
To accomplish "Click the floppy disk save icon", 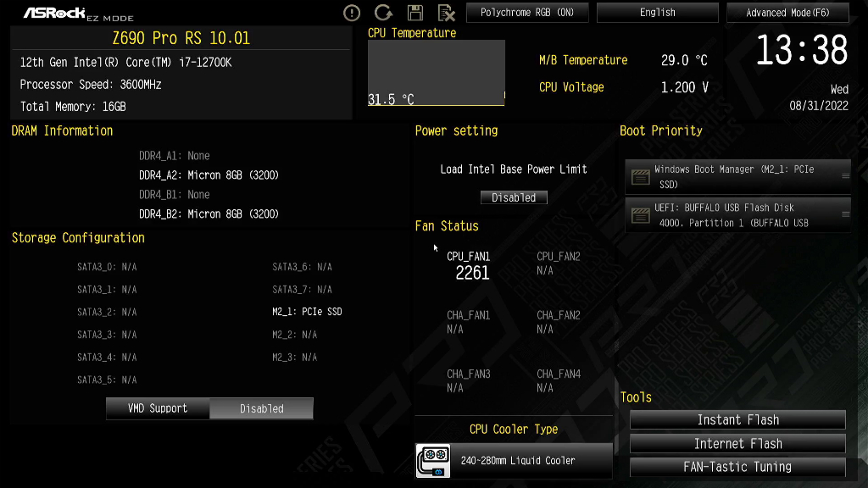I will coord(415,13).
